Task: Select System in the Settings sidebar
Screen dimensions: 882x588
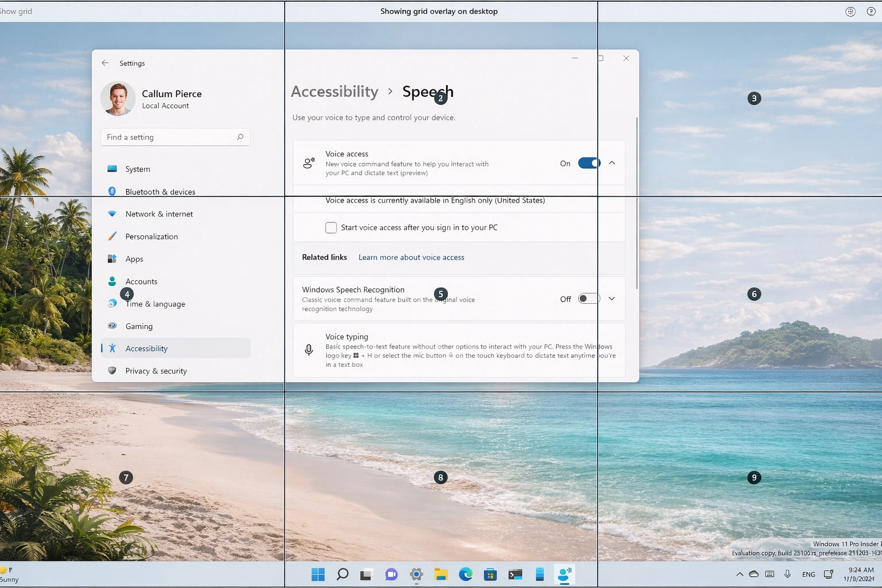Action: (137, 169)
